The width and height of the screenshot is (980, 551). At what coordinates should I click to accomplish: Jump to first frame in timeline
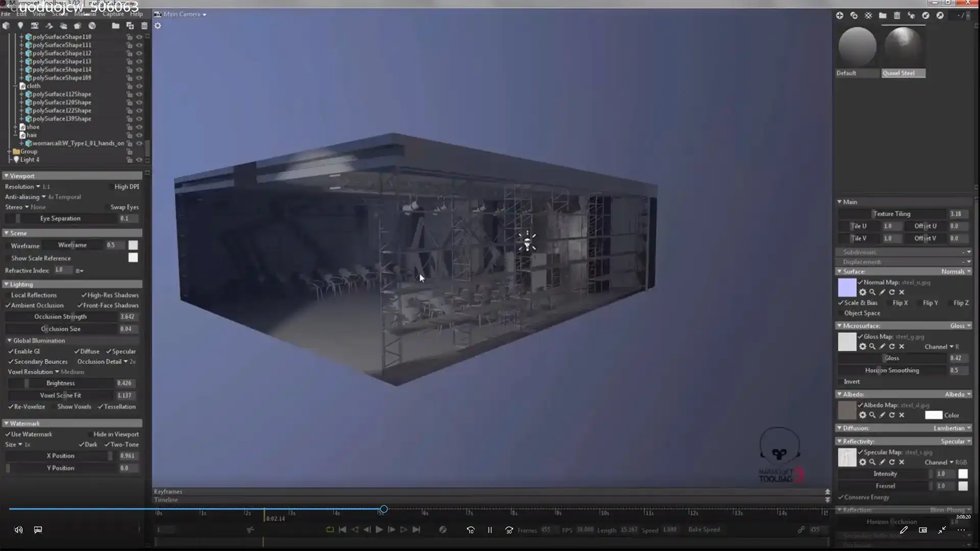coord(342,530)
